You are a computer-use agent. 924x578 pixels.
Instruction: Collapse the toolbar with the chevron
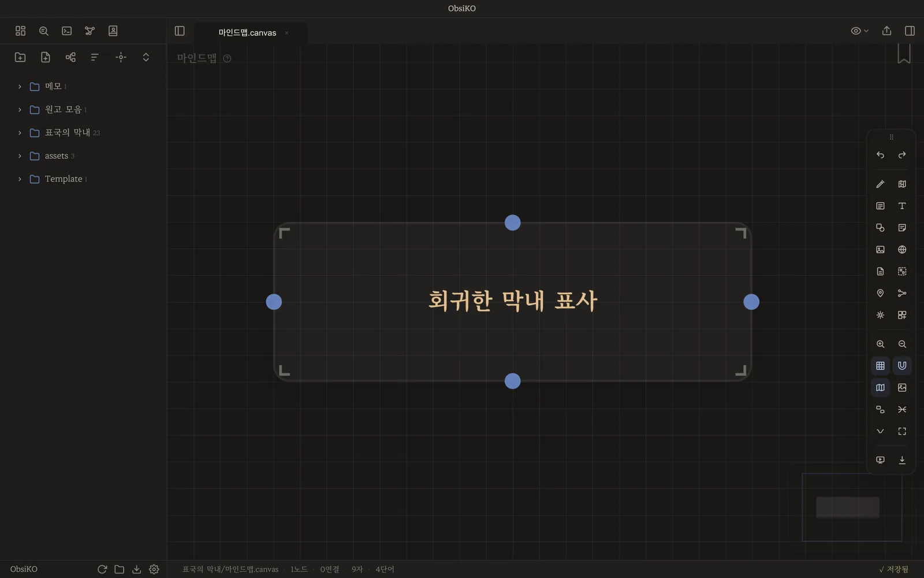click(880, 431)
